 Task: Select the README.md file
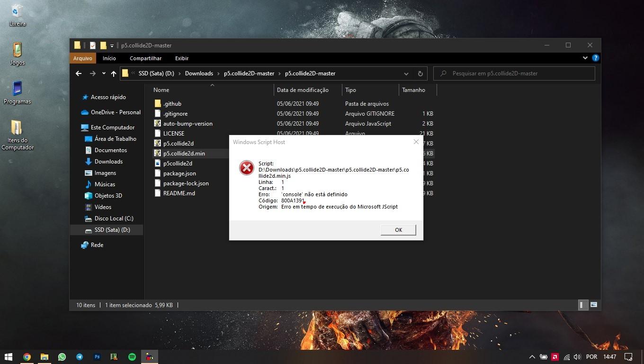click(179, 193)
